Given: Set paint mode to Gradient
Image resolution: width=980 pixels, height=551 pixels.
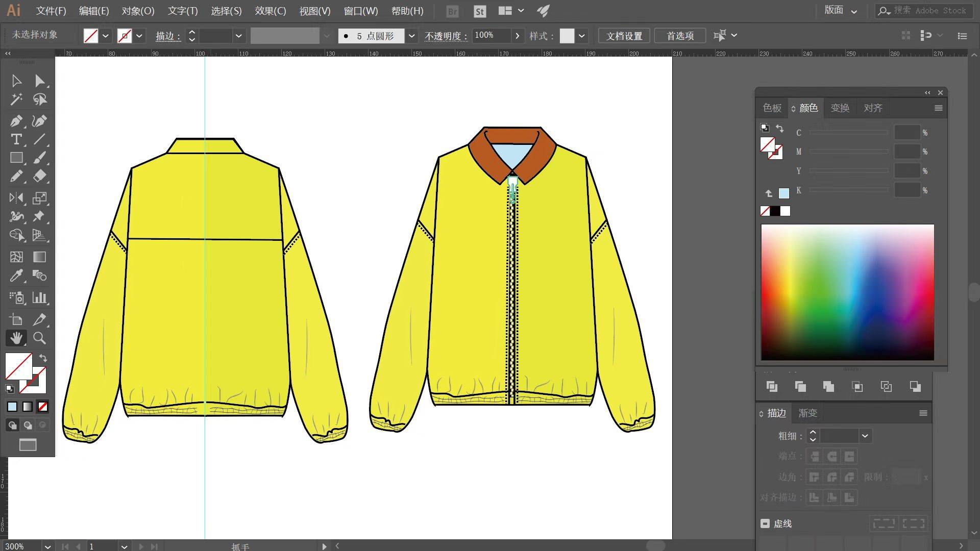Looking at the screenshot, I should pyautogui.click(x=28, y=407).
